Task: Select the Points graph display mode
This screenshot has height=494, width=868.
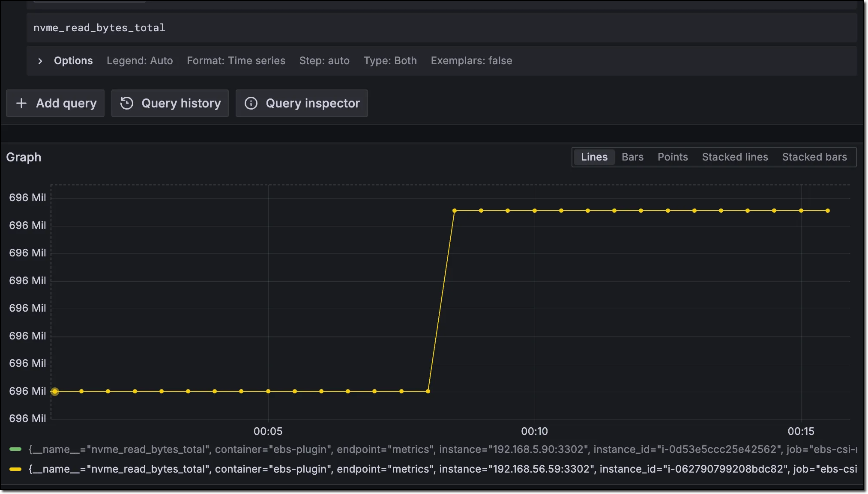Action: (x=672, y=157)
